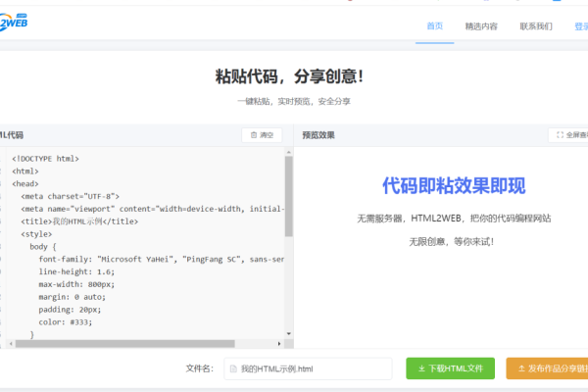Viewport: 588px width, 392px height.
Task: Open the 联系我们 navigation tab
Action: point(536,26)
